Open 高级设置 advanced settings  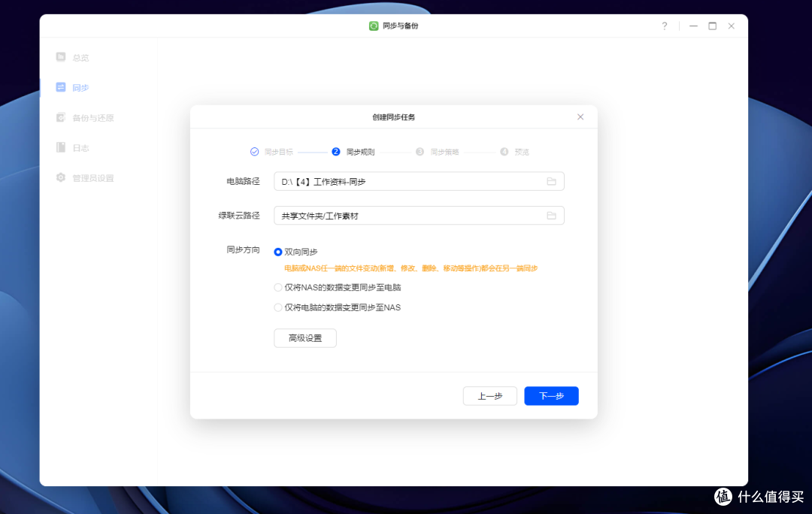pos(305,338)
